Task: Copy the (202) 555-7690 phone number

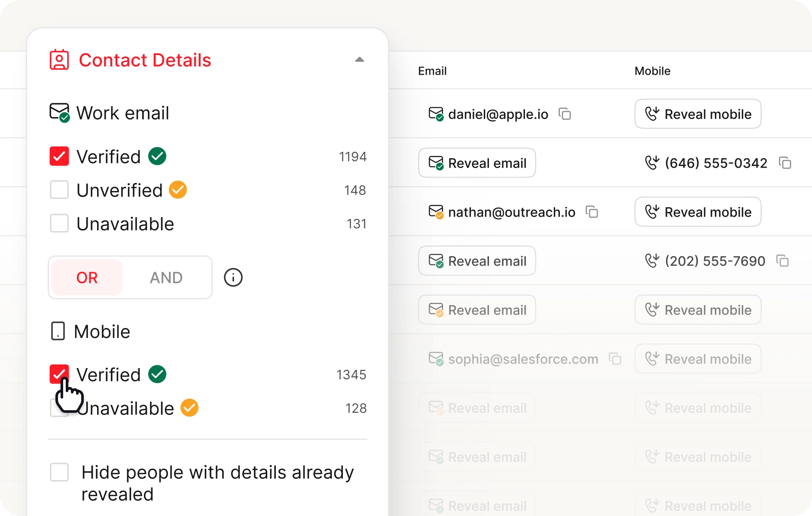Action: (x=782, y=261)
